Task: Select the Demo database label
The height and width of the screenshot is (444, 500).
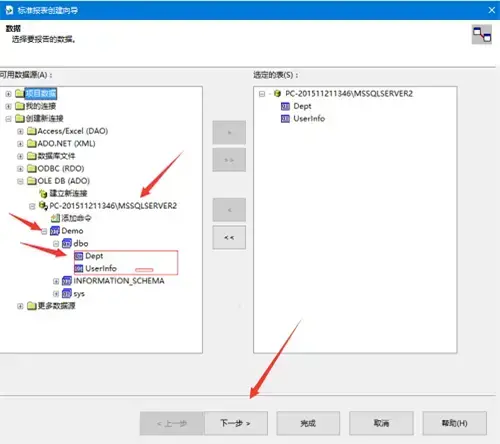Action: (x=72, y=231)
